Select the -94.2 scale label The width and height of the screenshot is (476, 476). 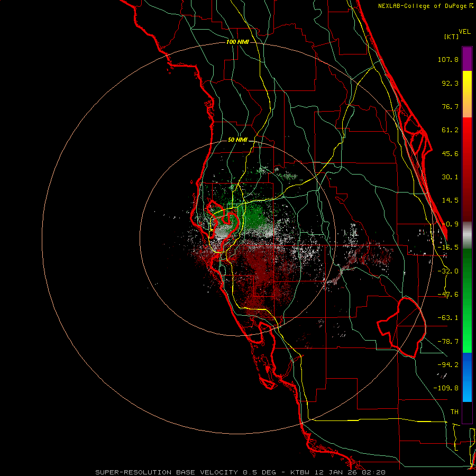(448, 365)
